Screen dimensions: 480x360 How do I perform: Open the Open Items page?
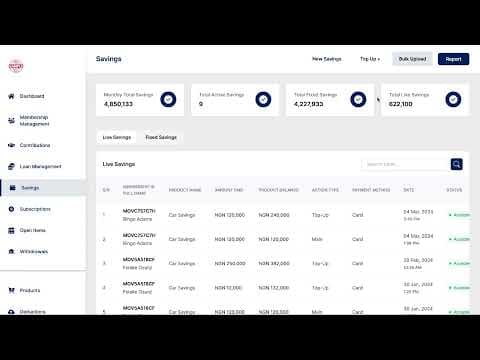pyautogui.click(x=32, y=230)
